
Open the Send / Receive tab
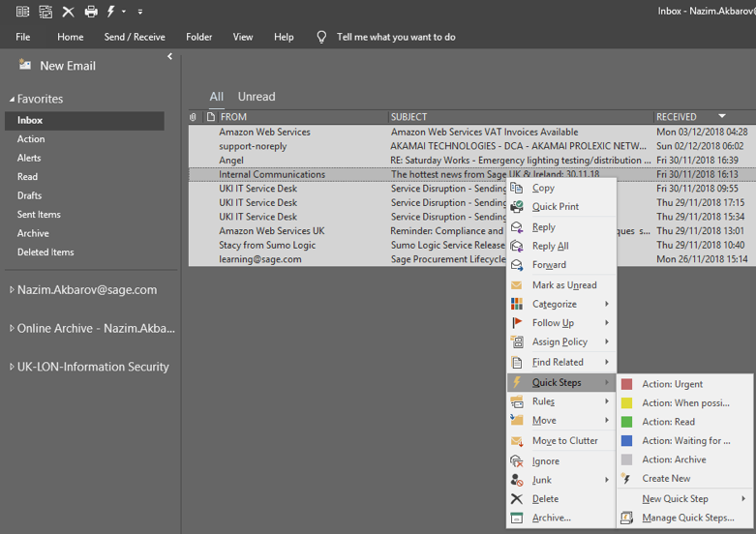[x=135, y=37]
